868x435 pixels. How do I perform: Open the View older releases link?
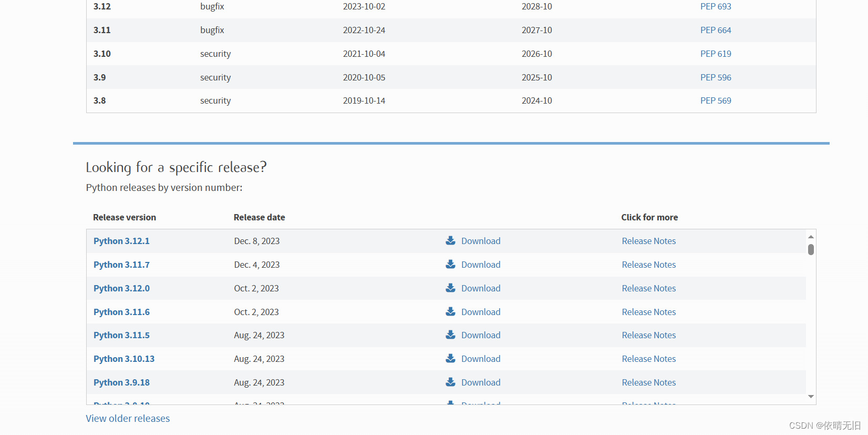128,418
